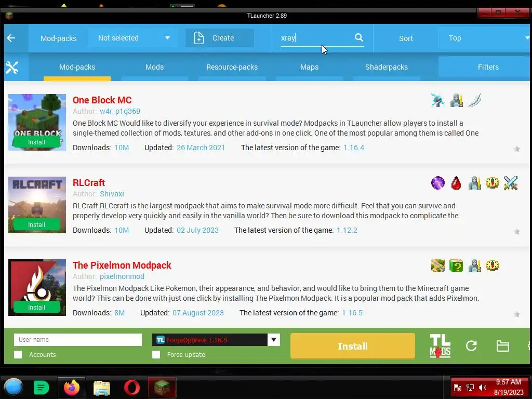Open author Shivaxi link
The image size is (532, 399).
point(112,194)
